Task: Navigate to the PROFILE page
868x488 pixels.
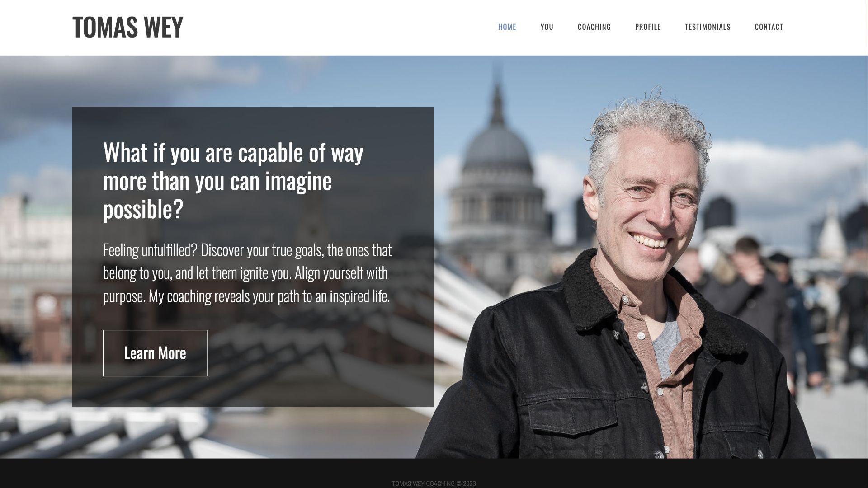Action: click(x=648, y=27)
